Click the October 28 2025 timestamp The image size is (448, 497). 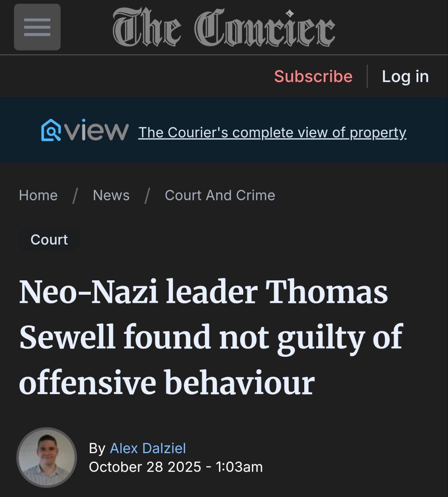[x=176, y=467]
